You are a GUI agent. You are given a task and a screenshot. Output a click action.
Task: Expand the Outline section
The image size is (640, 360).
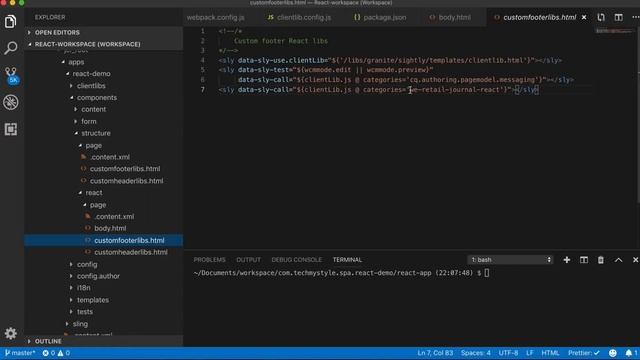[x=103, y=341]
